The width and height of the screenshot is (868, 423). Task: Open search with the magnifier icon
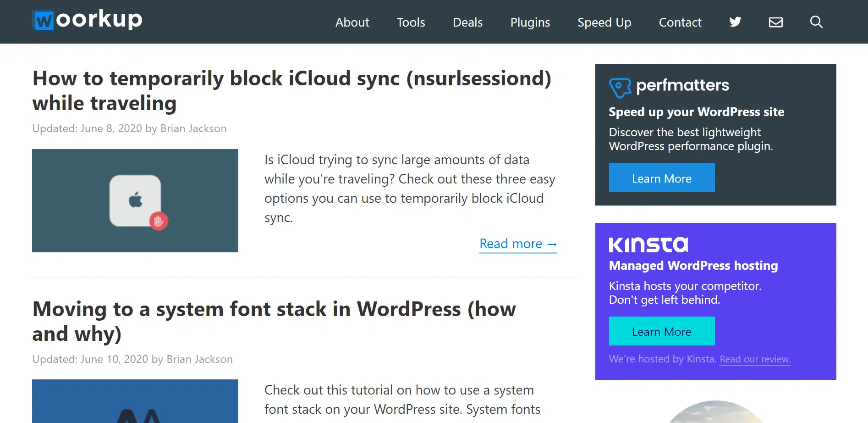click(816, 22)
